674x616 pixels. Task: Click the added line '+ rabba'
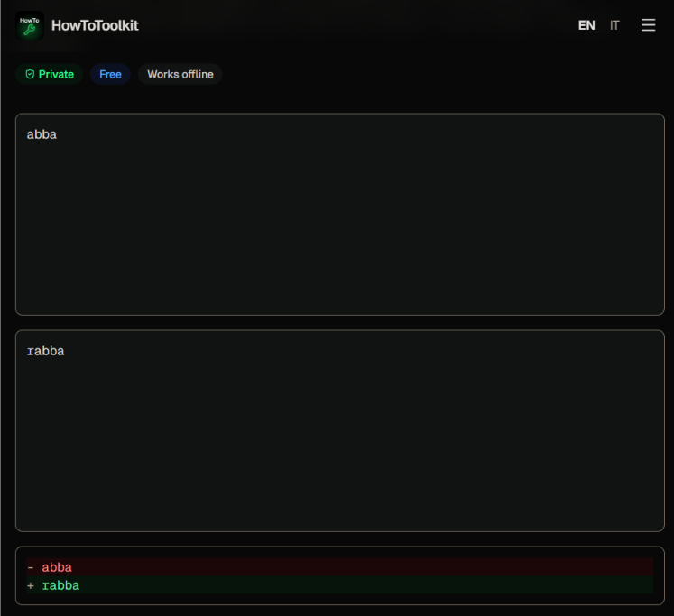pyautogui.click(x=340, y=585)
